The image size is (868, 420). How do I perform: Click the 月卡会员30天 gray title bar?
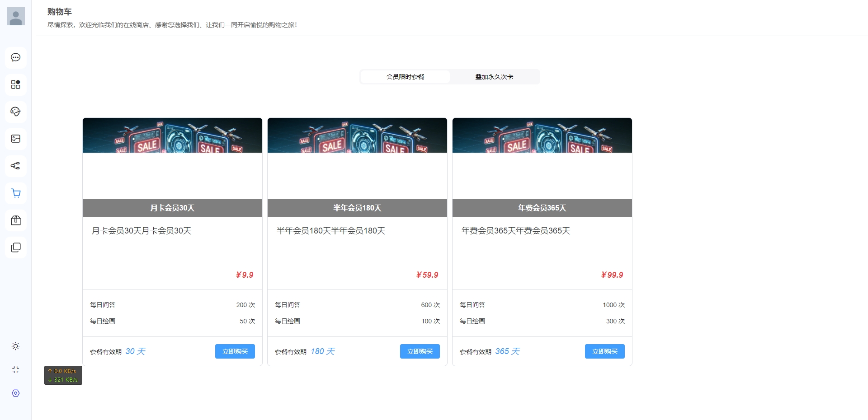coord(172,208)
